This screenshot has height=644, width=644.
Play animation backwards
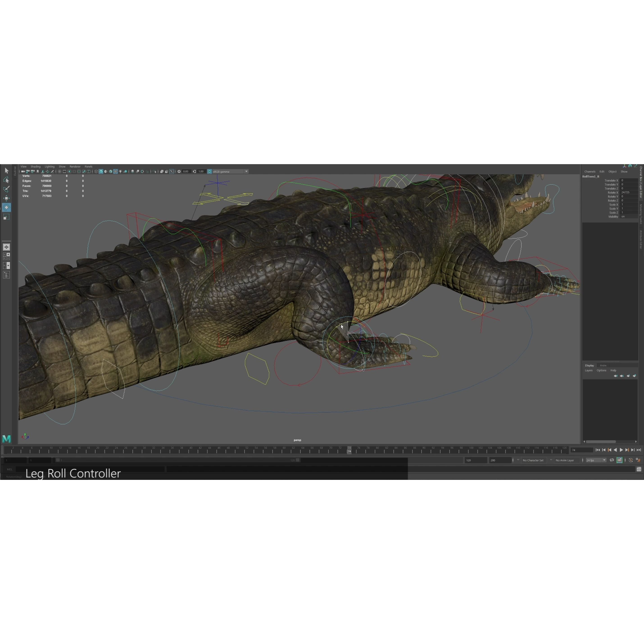pos(615,450)
